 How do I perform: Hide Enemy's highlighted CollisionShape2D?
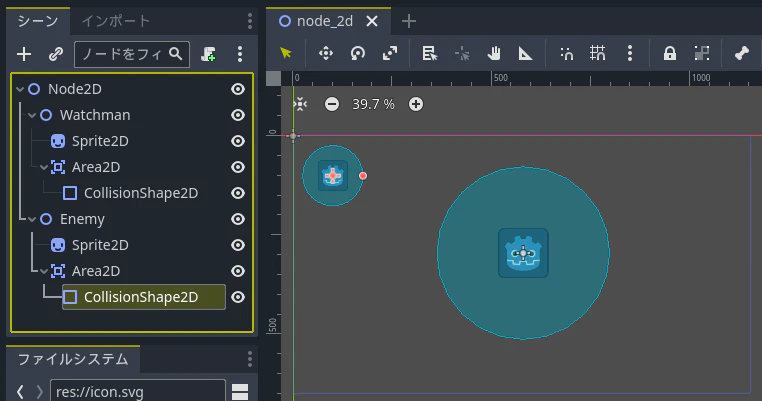point(238,297)
